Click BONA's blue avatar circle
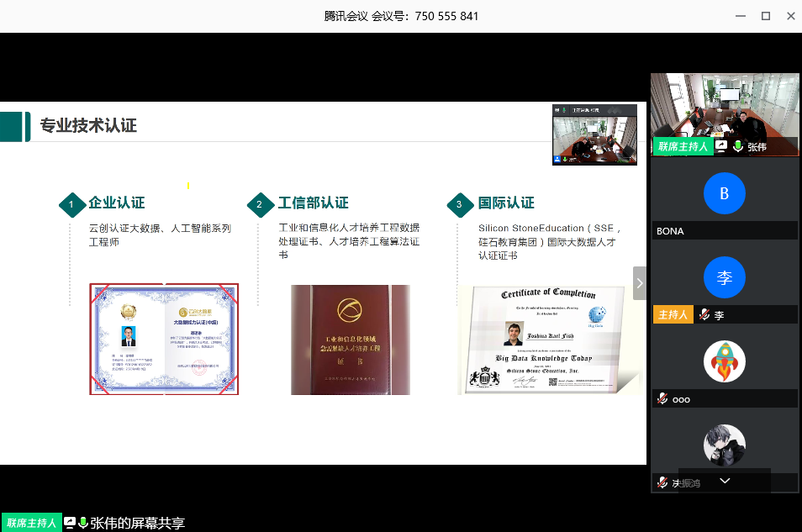 pyautogui.click(x=724, y=194)
